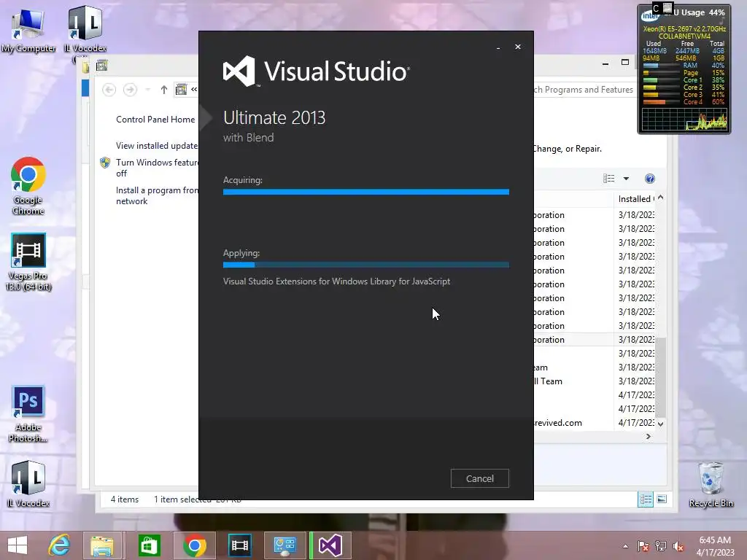Go forward in Control Panel window
Image resolution: width=747 pixels, height=560 pixels.
[x=130, y=90]
